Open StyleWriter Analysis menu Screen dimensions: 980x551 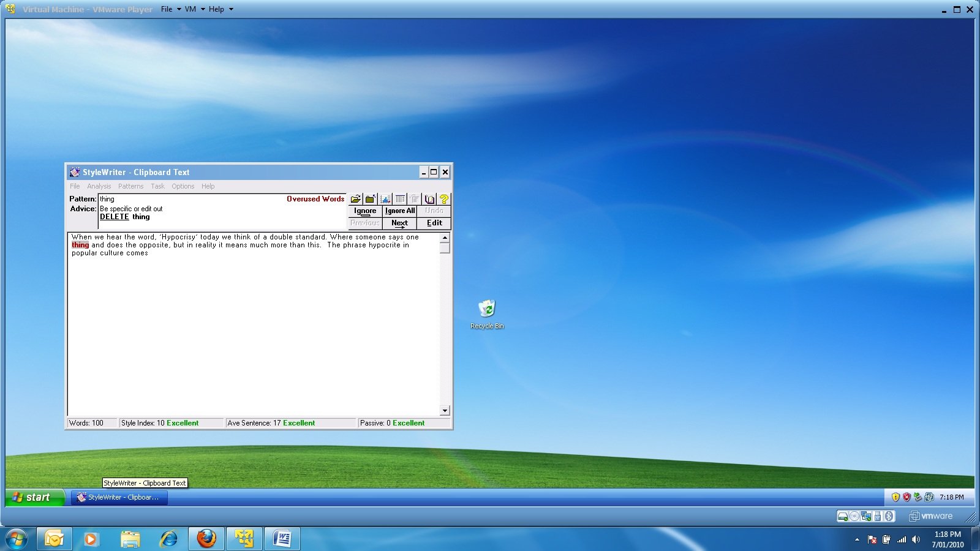(x=99, y=186)
